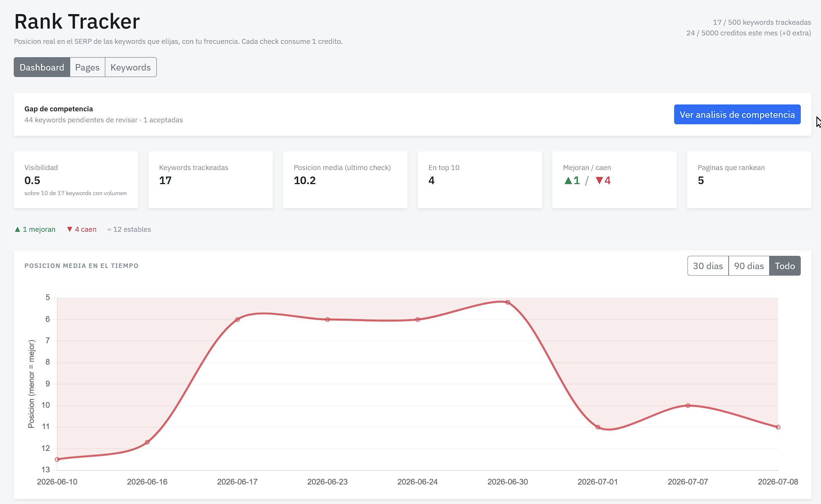Click the 'Posicion media (ultimo check)' label

[342, 168]
